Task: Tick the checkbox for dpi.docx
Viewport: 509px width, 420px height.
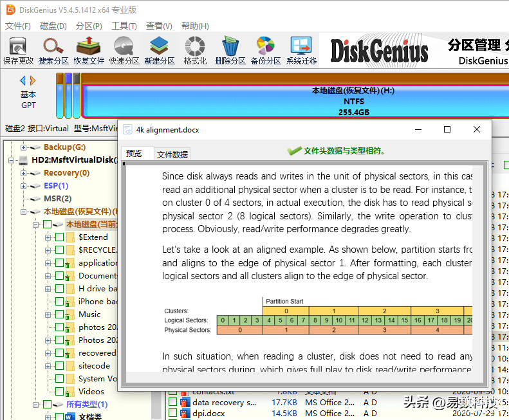Action: [x=172, y=413]
